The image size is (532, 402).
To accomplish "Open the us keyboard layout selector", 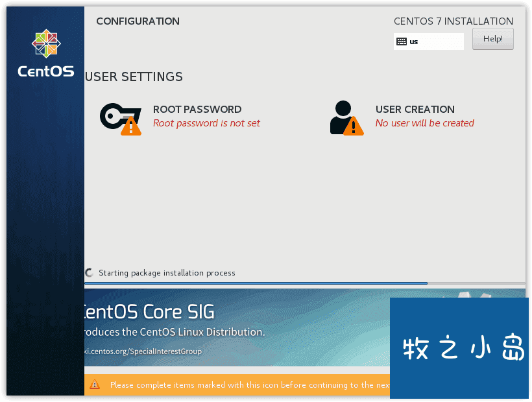I will tap(428, 41).
